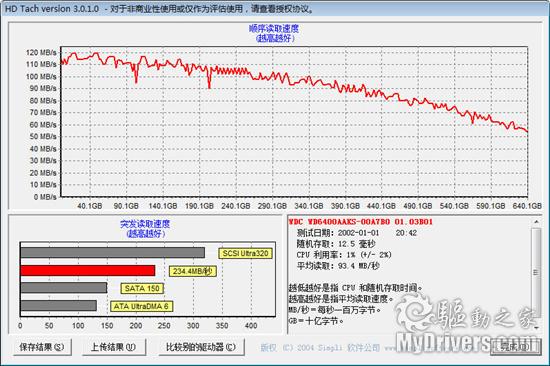Select the ATA UltraDMA 6 label

coord(141,306)
